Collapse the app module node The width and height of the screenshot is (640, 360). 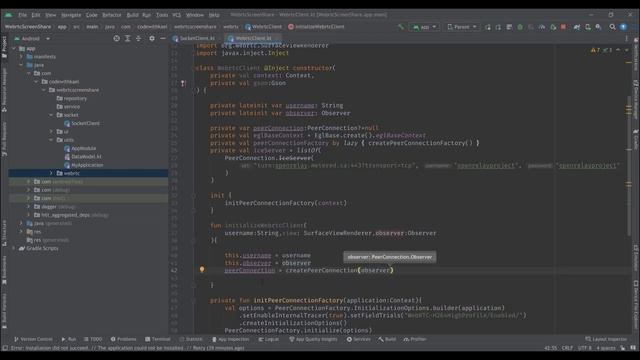(x=14, y=49)
